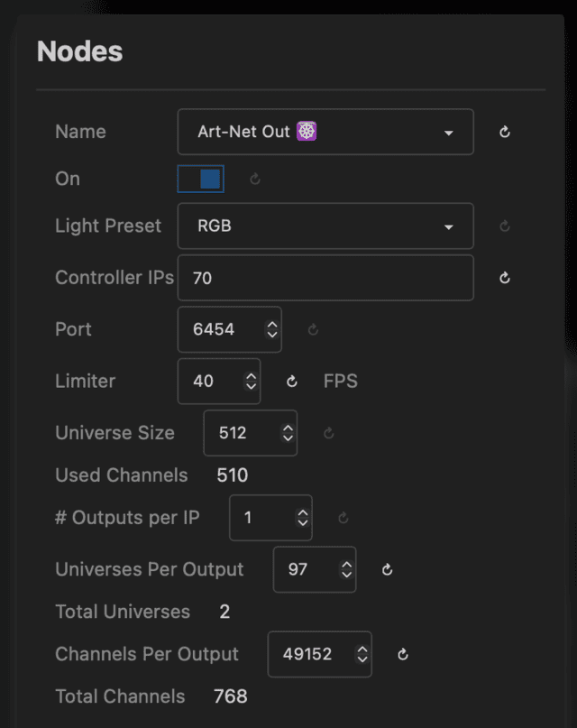Click the Port stepper arrows

click(272, 330)
